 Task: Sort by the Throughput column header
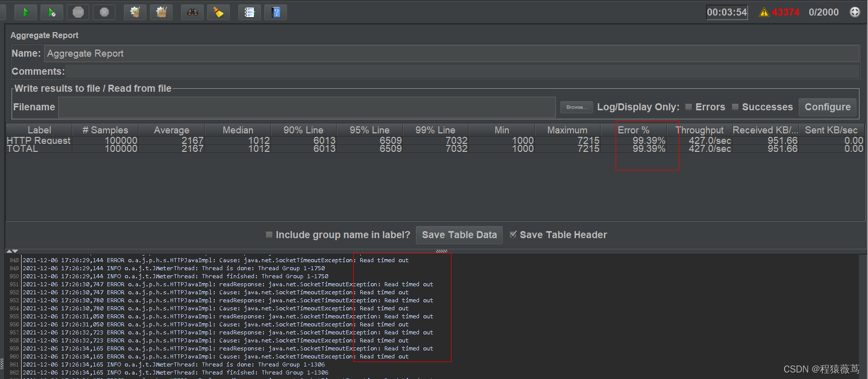point(699,130)
